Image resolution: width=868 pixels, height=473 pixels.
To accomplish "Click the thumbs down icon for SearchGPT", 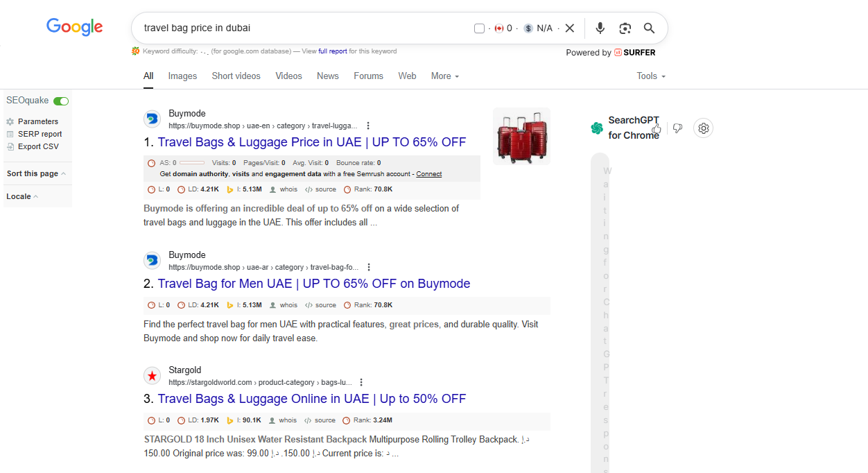I will point(678,128).
